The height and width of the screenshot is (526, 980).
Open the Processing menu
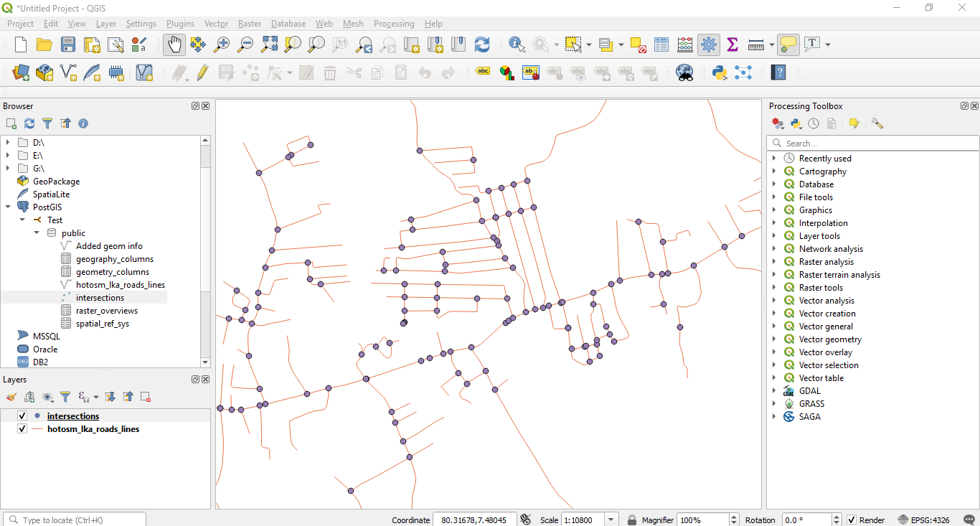coord(394,24)
